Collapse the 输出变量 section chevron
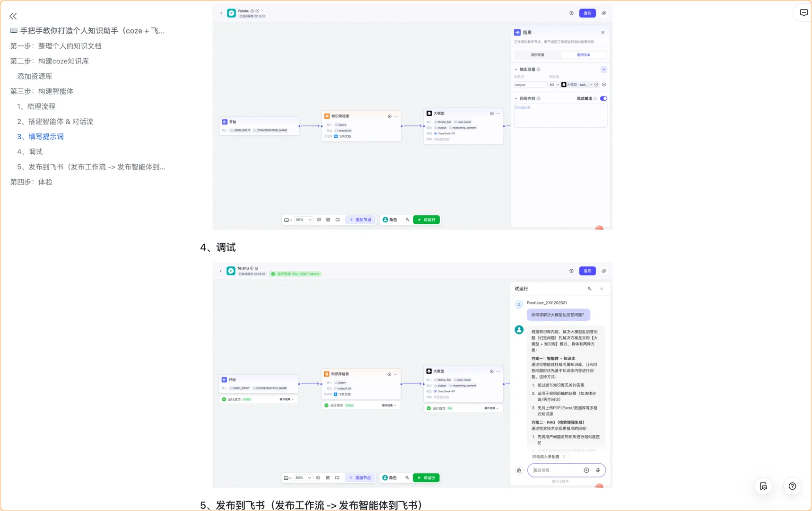The height and width of the screenshot is (511, 812). (516, 70)
